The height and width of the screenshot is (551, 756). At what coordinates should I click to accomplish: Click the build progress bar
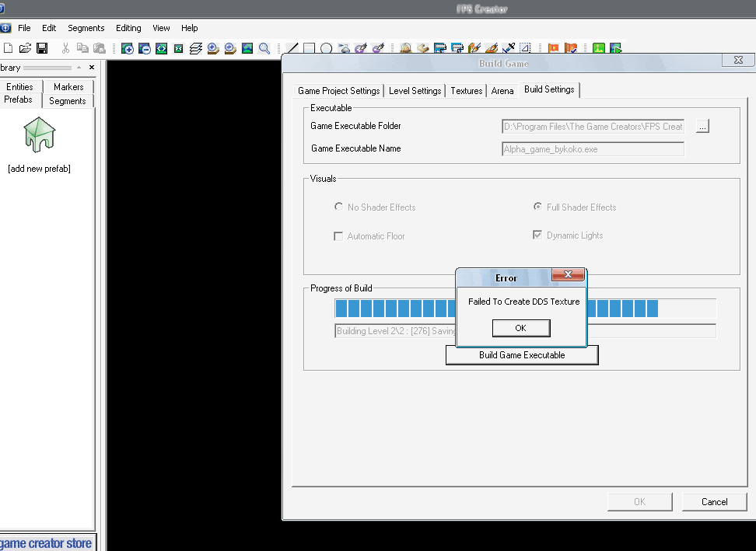(x=525, y=309)
